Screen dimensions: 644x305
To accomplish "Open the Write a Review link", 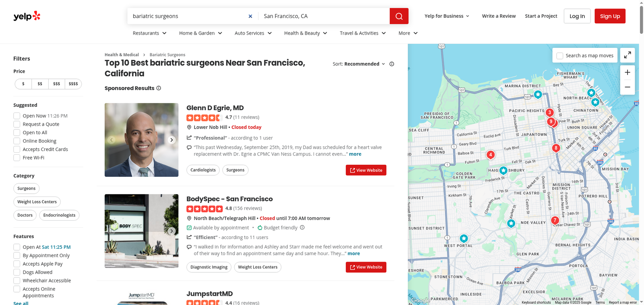I will (x=499, y=16).
